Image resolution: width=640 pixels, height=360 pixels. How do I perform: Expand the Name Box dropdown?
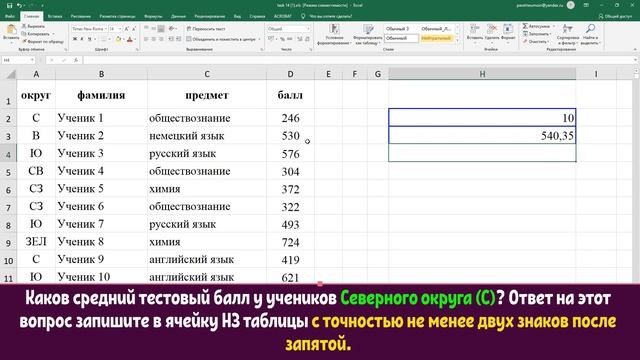(x=32, y=60)
